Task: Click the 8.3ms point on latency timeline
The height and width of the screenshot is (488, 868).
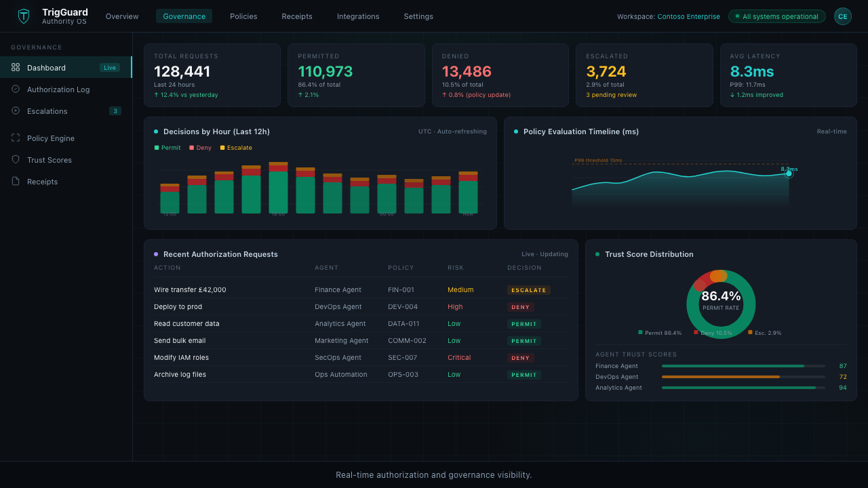Action: tap(789, 174)
